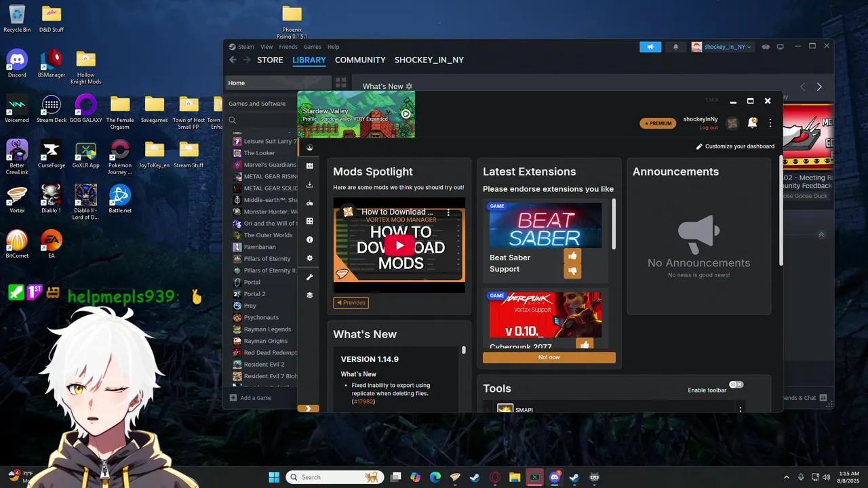Click taskbar Search box
This screenshot has width=868, height=488.
pyautogui.click(x=334, y=477)
